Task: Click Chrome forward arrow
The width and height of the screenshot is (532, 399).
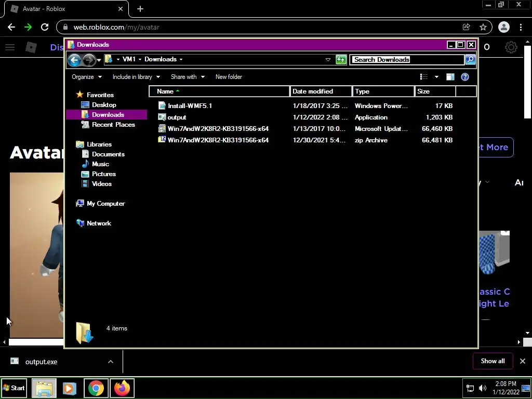Action: coord(28,27)
